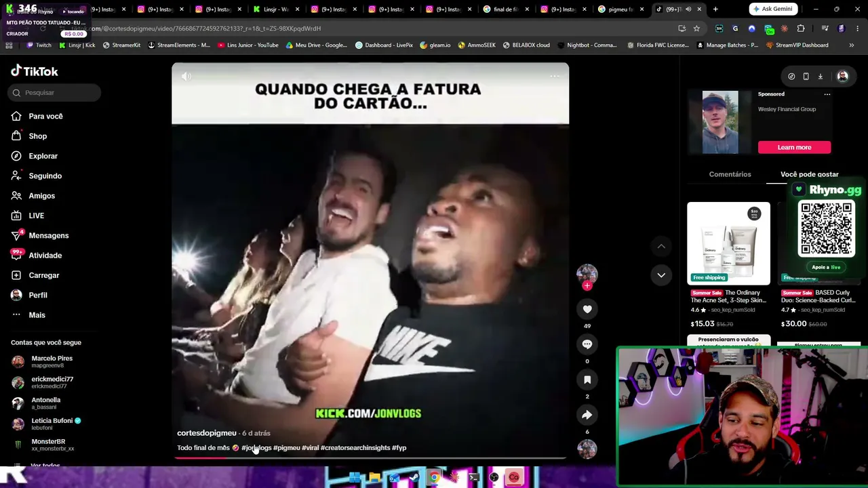Image resolution: width=868 pixels, height=488 pixels.
Task: Switch to the Comentários tab
Action: click(730, 174)
